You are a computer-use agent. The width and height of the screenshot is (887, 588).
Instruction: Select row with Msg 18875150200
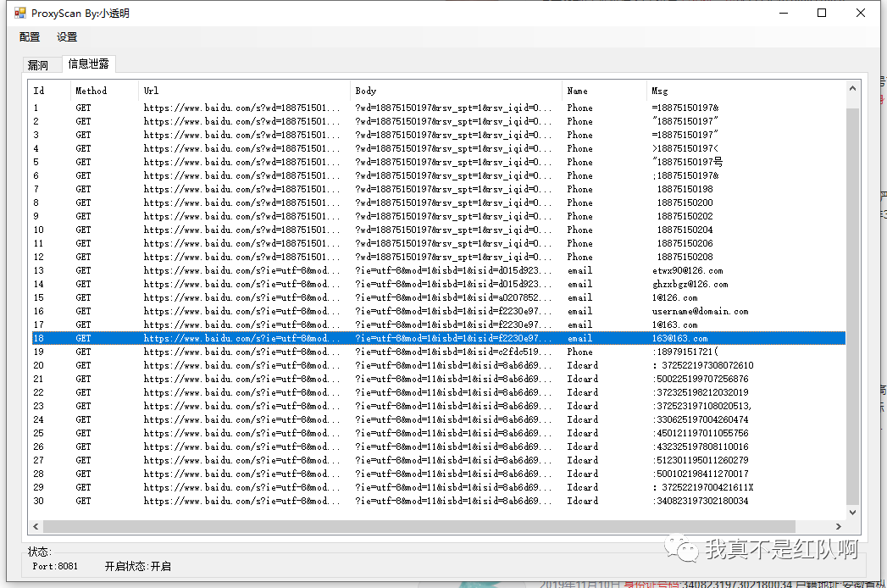(x=438, y=202)
